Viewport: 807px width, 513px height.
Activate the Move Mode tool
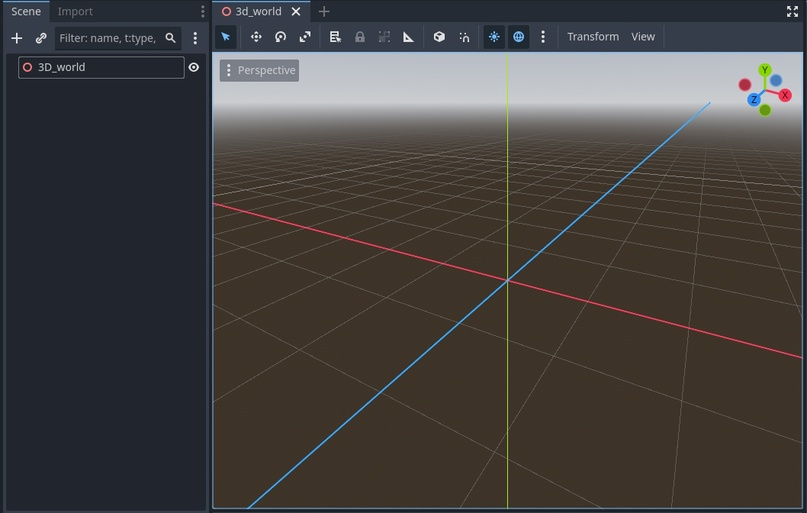256,37
